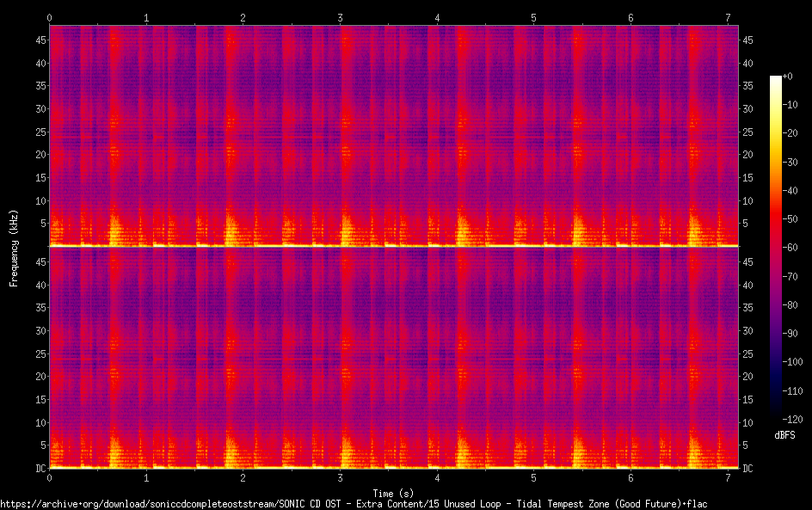The width and height of the screenshot is (812, 510).
Task: Click the 25 kHz label on the upper right axis
Action: pos(748,132)
